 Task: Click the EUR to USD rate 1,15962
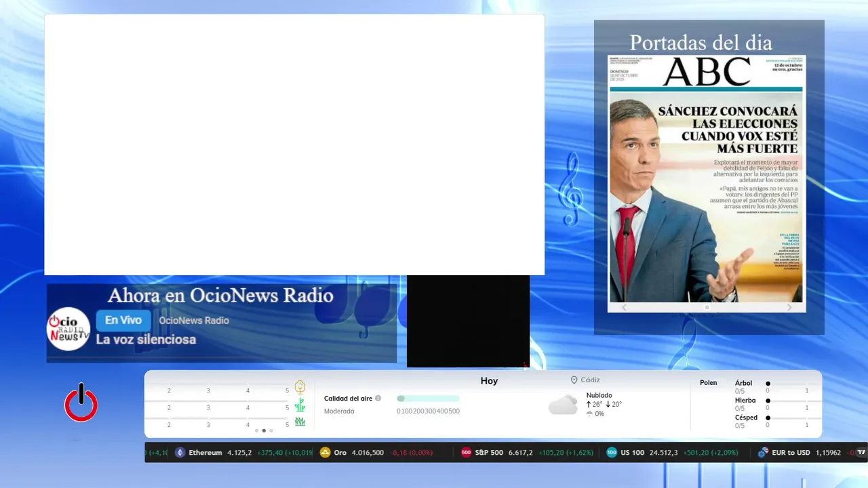click(x=828, y=453)
